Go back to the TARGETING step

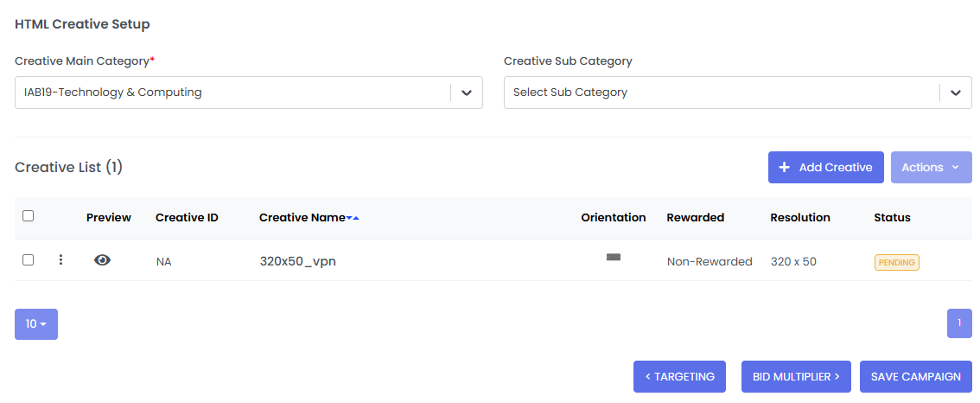click(x=680, y=377)
